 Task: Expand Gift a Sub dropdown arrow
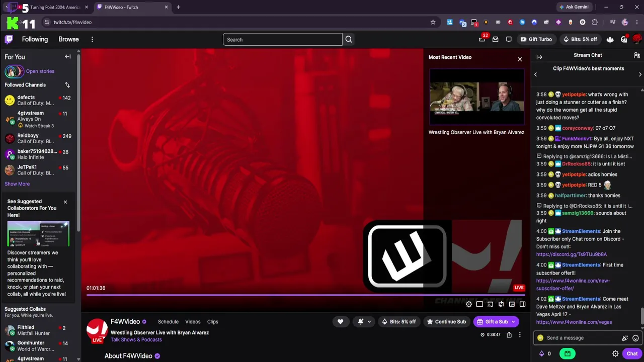[x=513, y=322]
